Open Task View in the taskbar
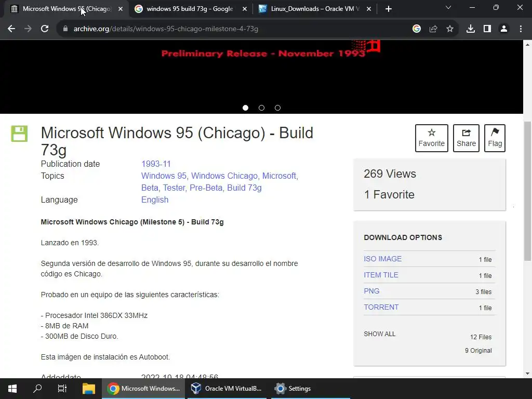Screen dimensions: 532x399 click(62, 389)
